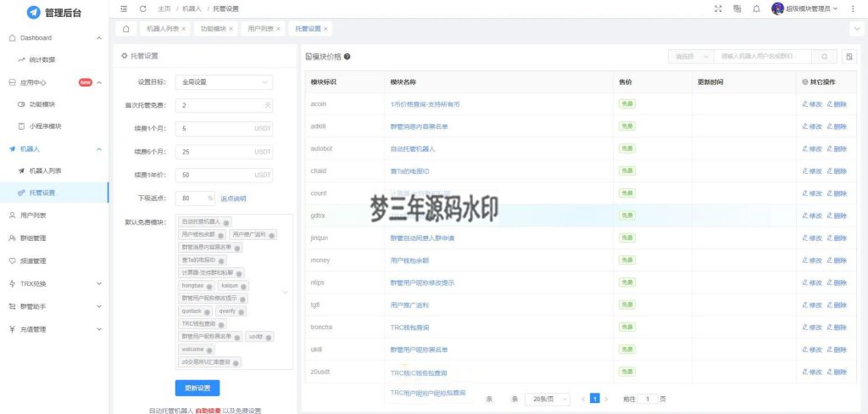Viewport: 868px width, 414px height.
Task: Close the 托管设置 tab
Action: [x=325, y=29]
